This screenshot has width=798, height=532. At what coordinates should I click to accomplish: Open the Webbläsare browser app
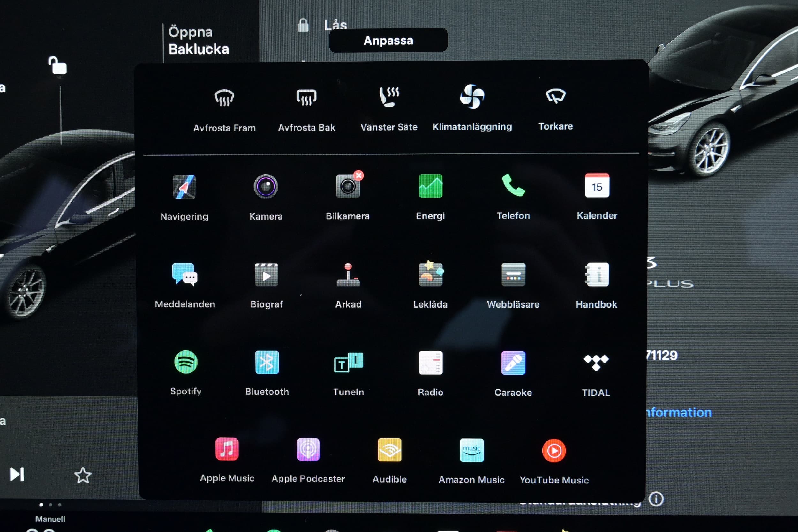coord(513,274)
